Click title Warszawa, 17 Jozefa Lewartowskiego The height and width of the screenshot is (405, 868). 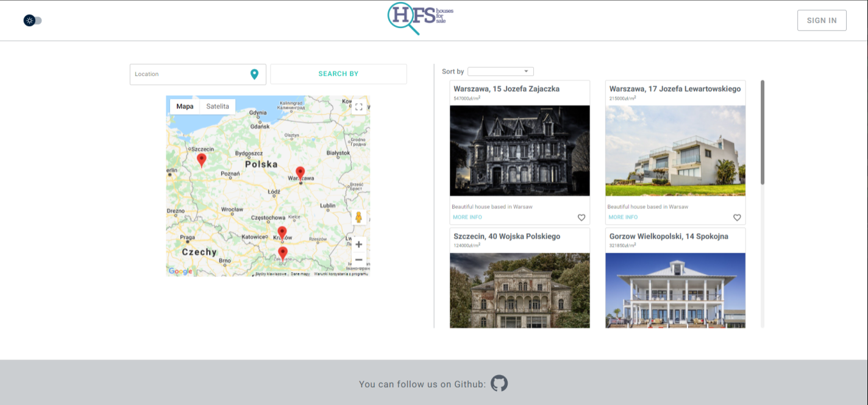click(675, 89)
